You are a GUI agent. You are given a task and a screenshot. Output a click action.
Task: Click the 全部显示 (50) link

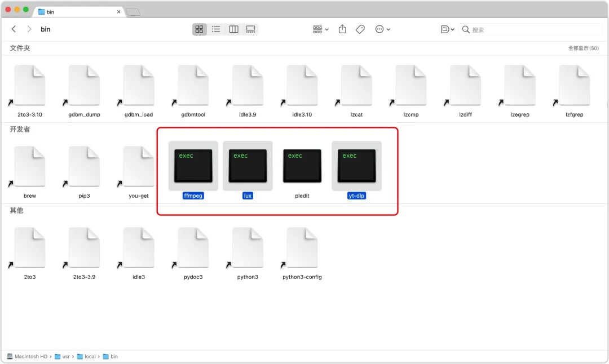tap(584, 48)
